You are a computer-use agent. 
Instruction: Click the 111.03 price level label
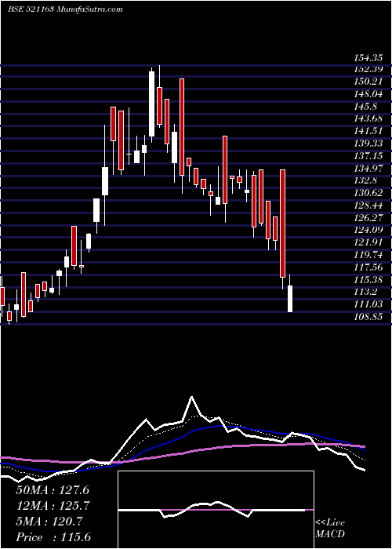367,304
